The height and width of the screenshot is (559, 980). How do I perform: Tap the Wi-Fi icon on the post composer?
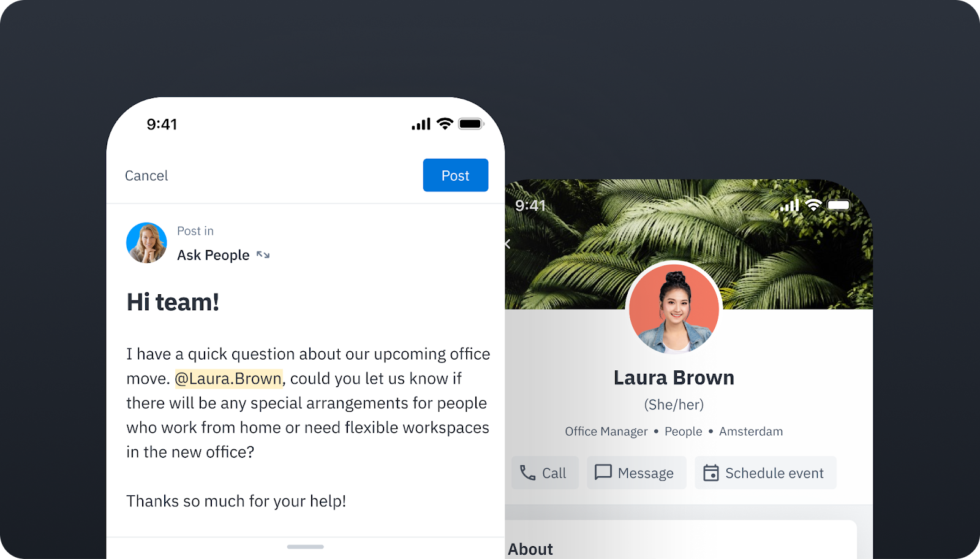coord(445,124)
